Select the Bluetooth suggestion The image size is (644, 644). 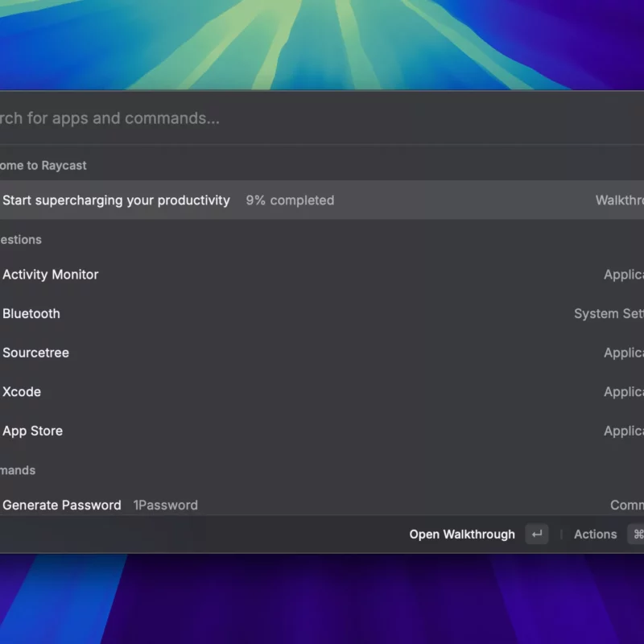31,314
